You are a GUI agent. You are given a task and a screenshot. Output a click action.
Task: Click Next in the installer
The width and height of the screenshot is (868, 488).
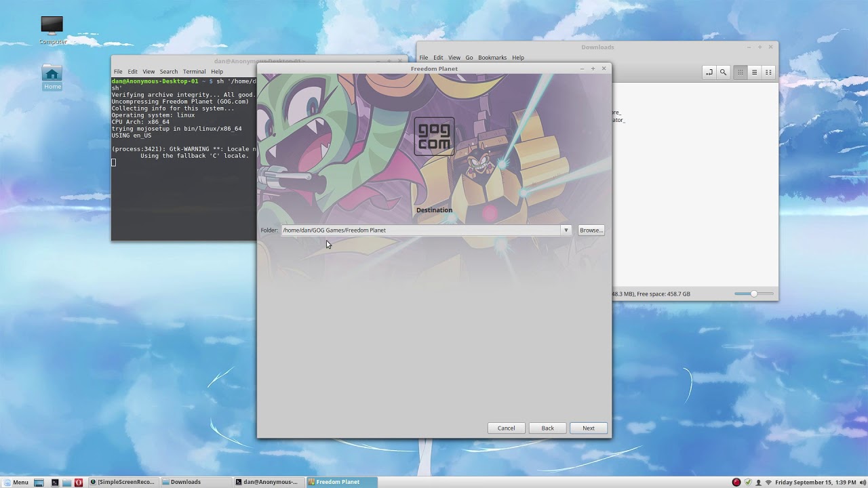point(589,428)
